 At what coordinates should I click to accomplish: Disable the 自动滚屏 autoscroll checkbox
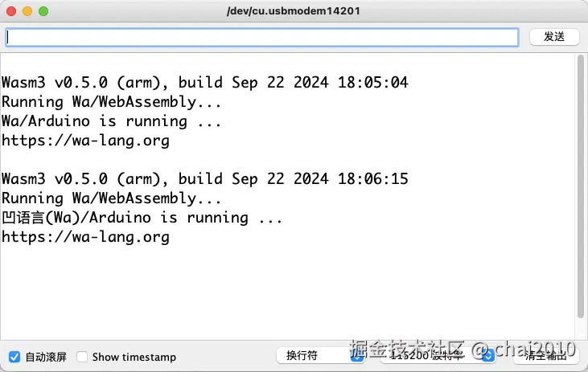[x=14, y=357]
